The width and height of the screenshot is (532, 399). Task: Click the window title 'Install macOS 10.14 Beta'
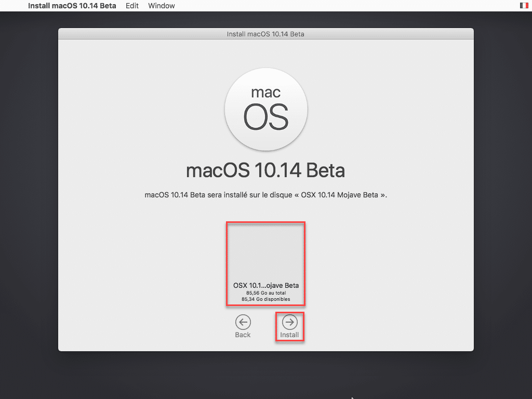265,34
